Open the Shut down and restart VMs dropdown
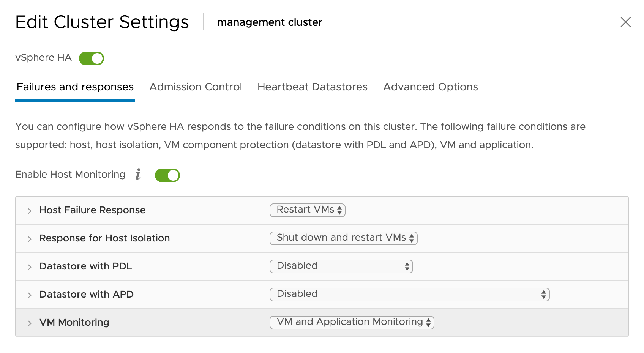Image resolution: width=644 pixels, height=353 pixels. point(343,238)
